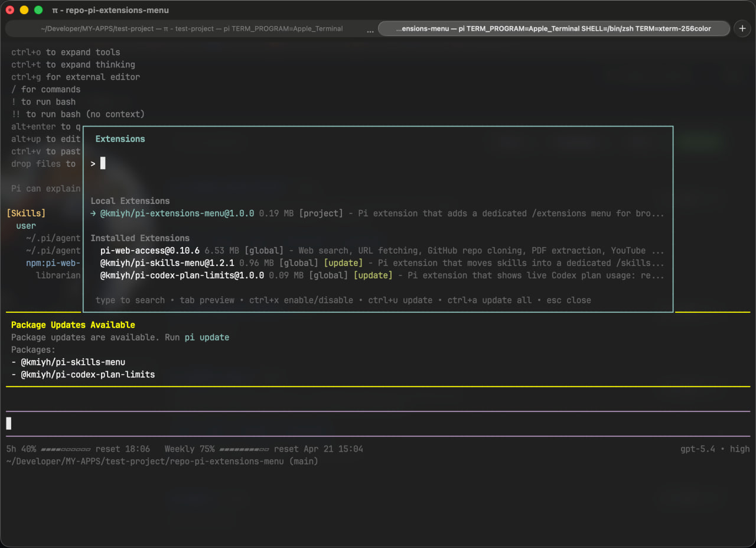Click the Extensions dialog title
This screenshot has width=756, height=548.
tap(120, 139)
